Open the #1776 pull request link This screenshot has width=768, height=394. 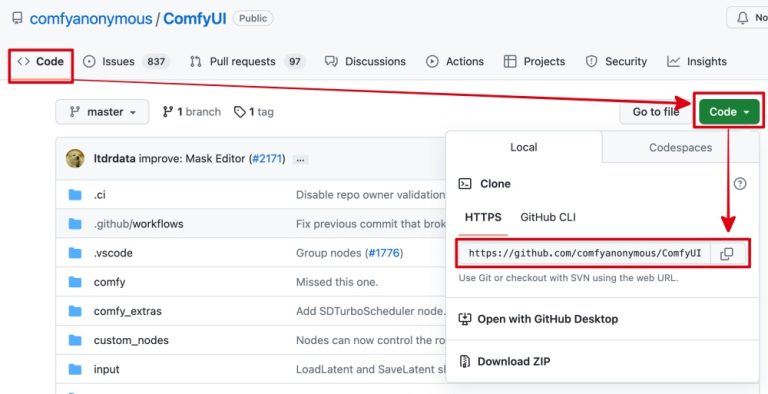(x=384, y=253)
